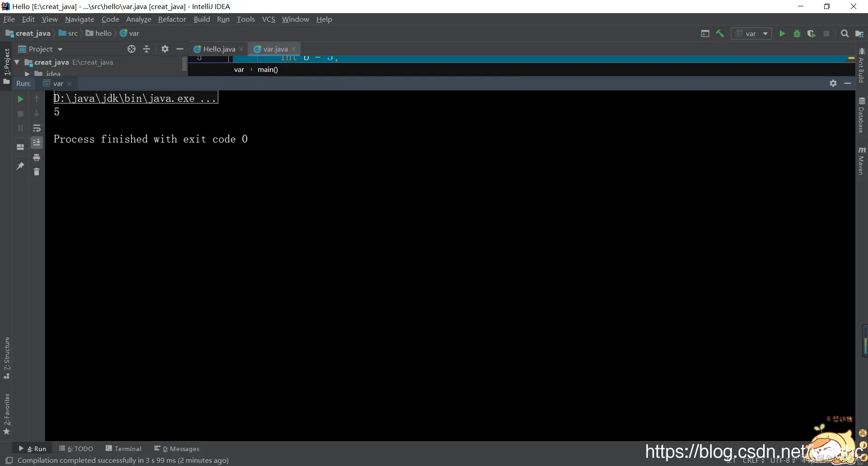Restore layout icon in Run panel
This screenshot has height=466, width=868.
click(20, 147)
